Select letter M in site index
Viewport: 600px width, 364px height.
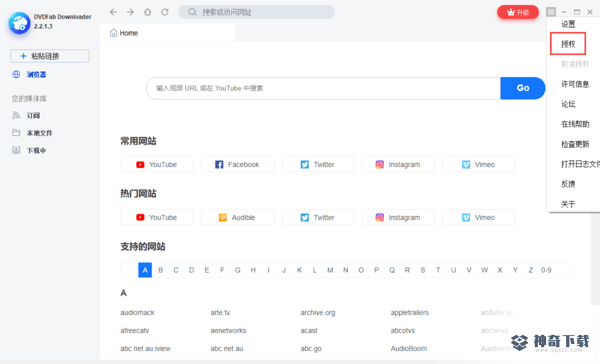(330, 270)
